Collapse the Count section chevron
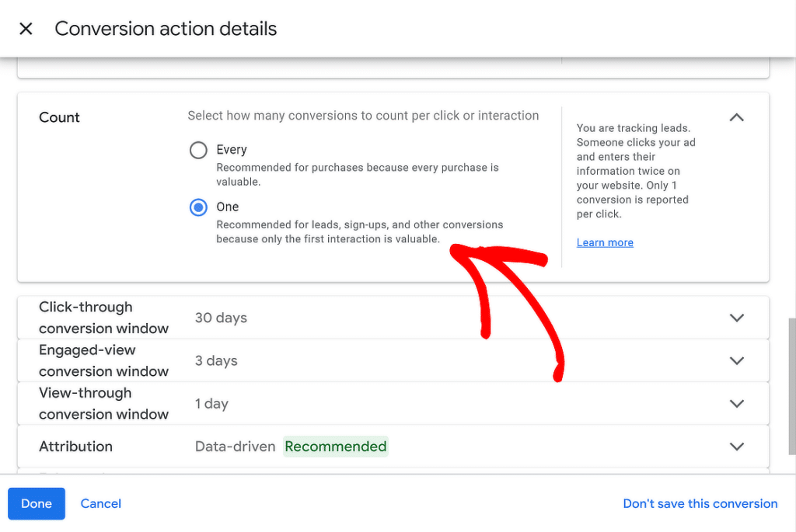Viewport: 796px width, 532px height. coord(735,116)
